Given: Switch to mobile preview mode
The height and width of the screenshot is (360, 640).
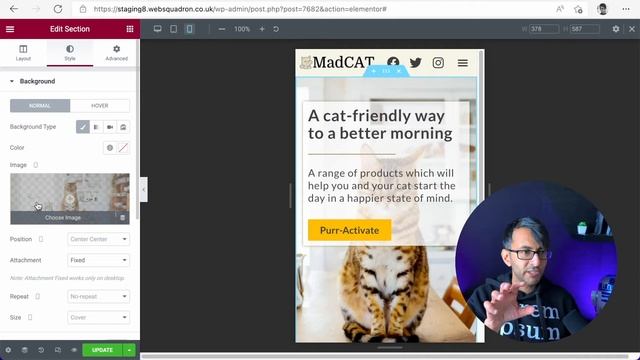Looking at the screenshot, I should (189, 29).
